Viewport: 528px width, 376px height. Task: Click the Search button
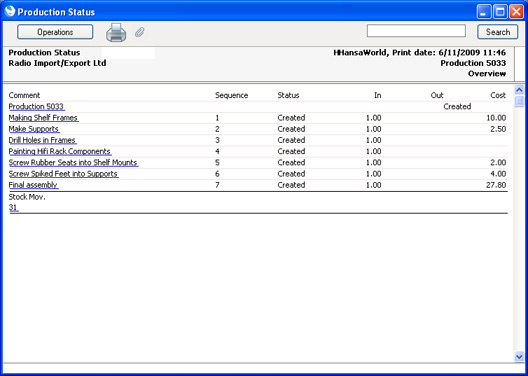click(498, 32)
